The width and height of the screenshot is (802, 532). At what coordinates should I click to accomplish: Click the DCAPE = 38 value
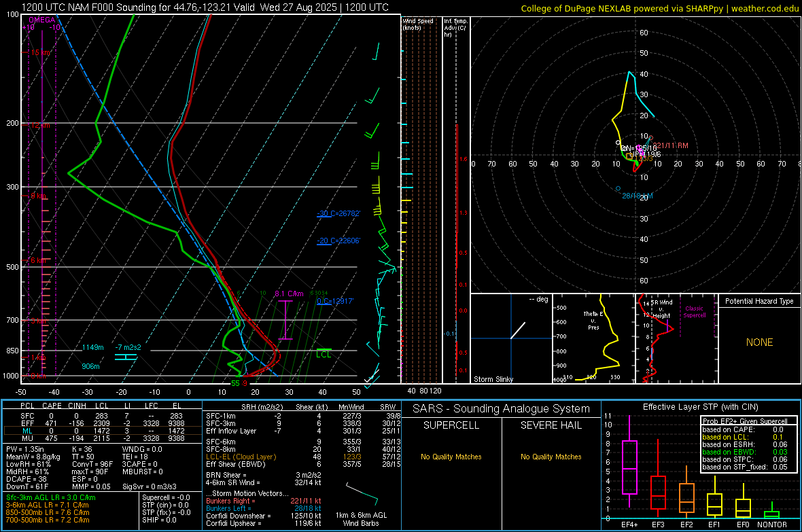pos(26,479)
